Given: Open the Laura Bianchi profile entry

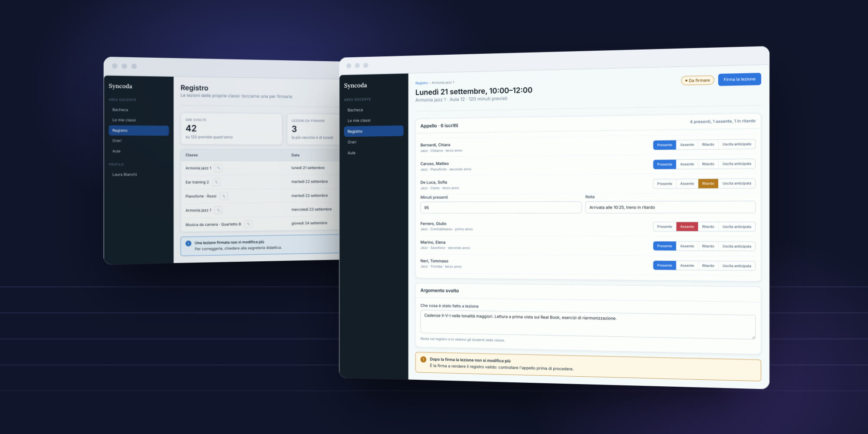Looking at the screenshot, I should (139, 174).
